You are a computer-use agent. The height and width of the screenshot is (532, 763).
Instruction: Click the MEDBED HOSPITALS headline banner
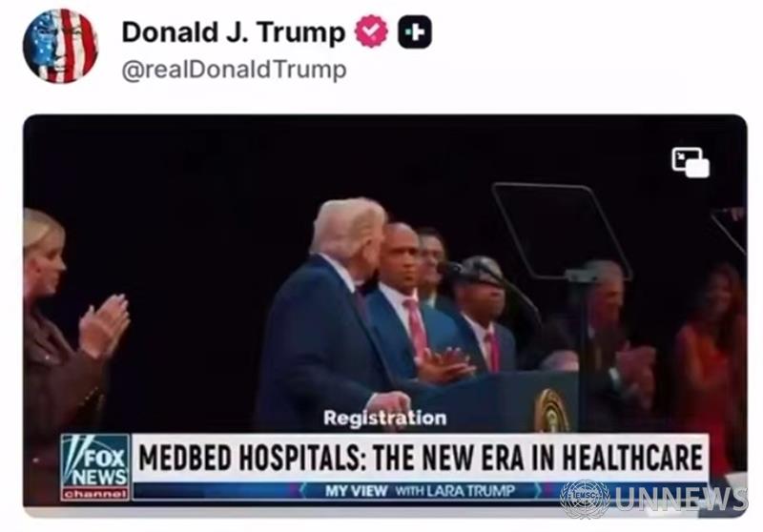point(420,458)
